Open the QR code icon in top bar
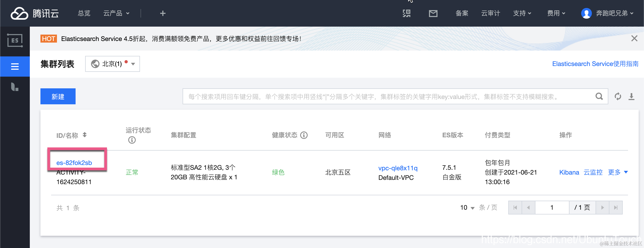 407,13
